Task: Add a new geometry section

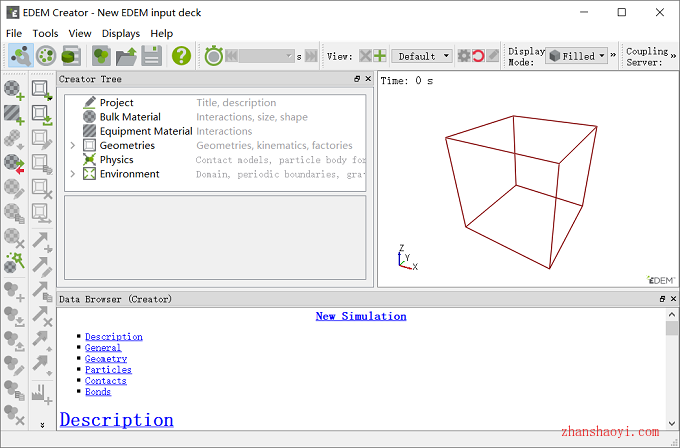Action: tap(42, 90)
